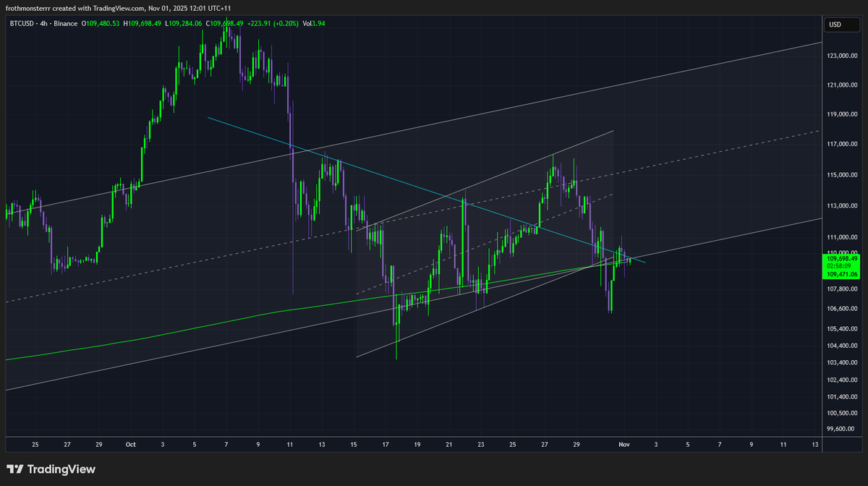The image size is (868, 486).
Task: Click the 102,400.00 price axis label
Action: pos(843,380)
